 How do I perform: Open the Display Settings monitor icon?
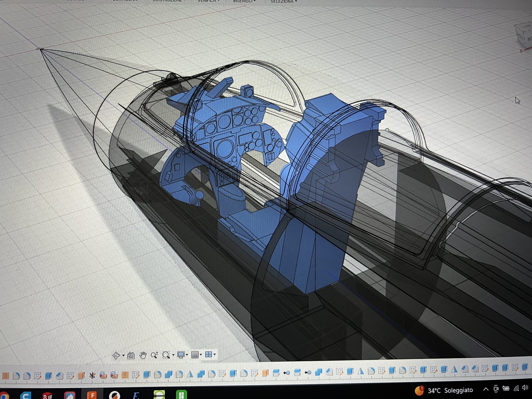(x=181, y=355)
